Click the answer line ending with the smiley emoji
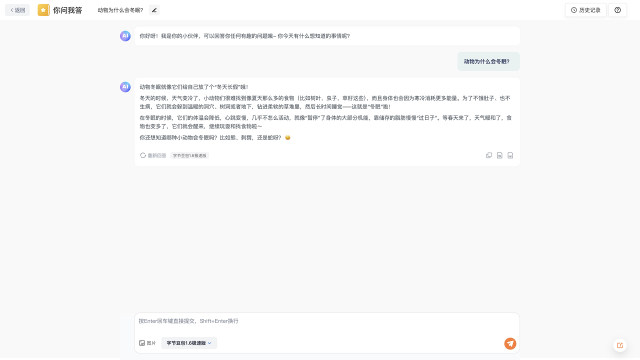This screenshot has width=640, height=360. pos(215,138)
